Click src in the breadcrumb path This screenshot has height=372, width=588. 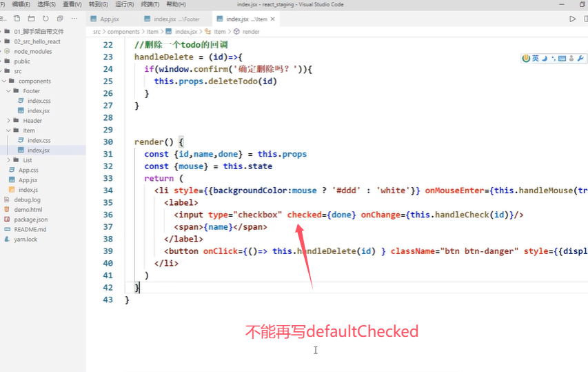97,32
